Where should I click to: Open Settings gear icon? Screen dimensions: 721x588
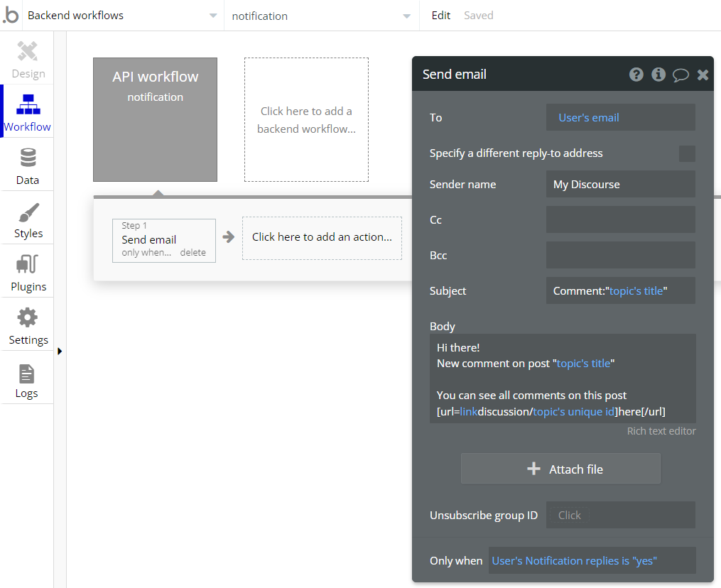[x=28, y=318]
